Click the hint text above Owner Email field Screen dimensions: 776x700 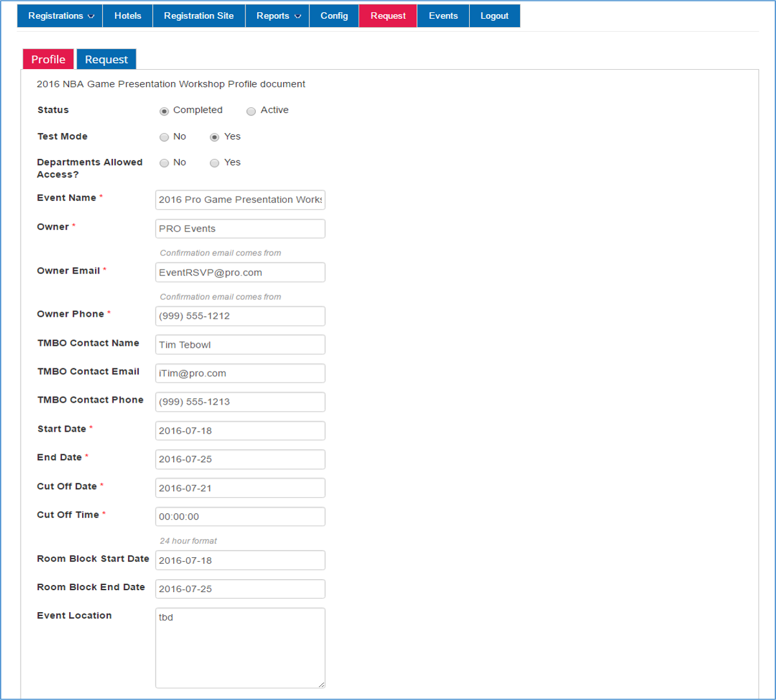click(x=220, y=253)
